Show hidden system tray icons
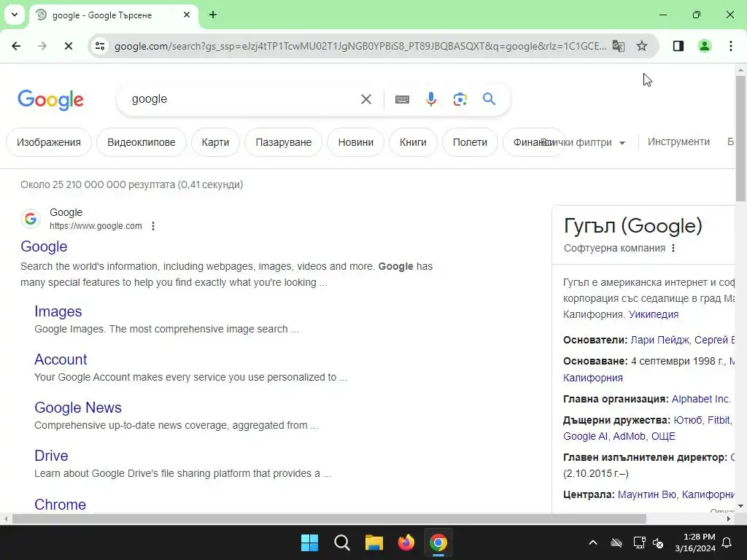This screenshot has height=560, width=747. click(x=593, y=542)
